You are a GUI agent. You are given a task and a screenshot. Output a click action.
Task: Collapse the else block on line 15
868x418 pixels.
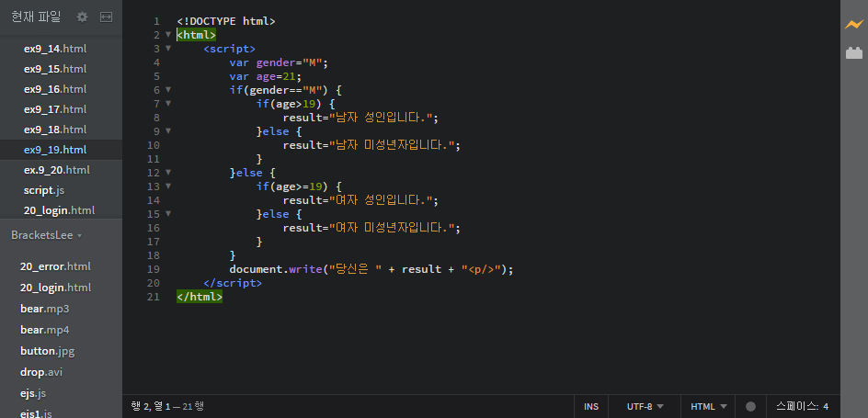(x=168, y=213)
